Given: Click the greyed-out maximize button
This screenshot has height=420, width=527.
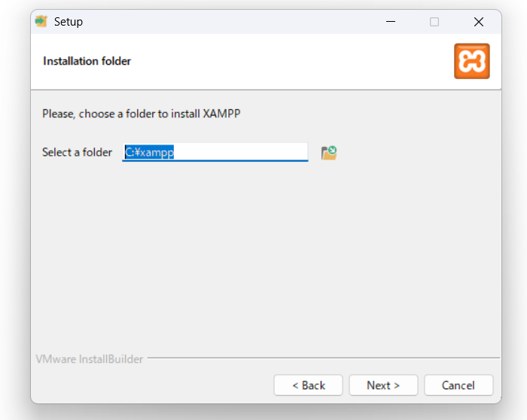Looking at the screenshot, I should (x=434, y=22).
